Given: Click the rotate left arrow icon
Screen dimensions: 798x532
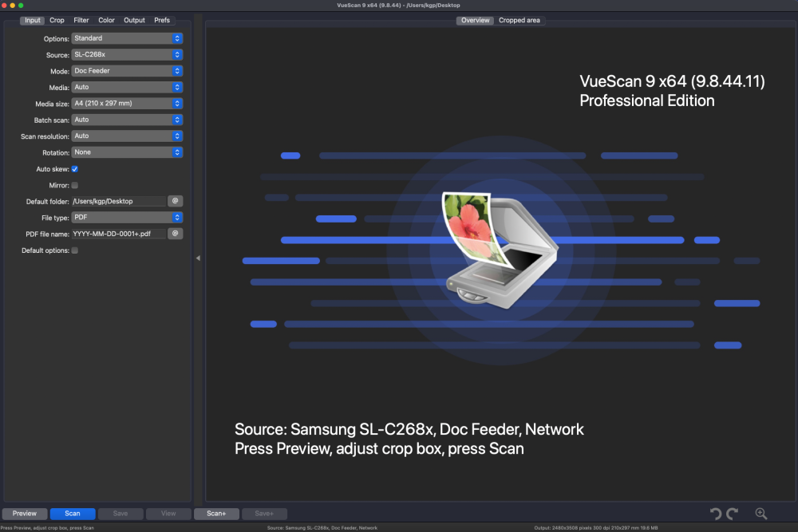Looking at the screenshot, I should pyautogui.click(x=716, y=514).
